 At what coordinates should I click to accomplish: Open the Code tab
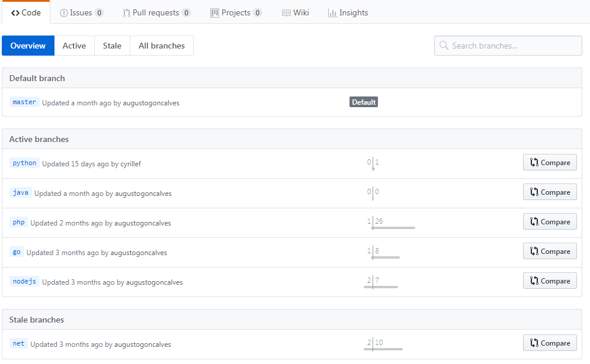tap(26, 12)
